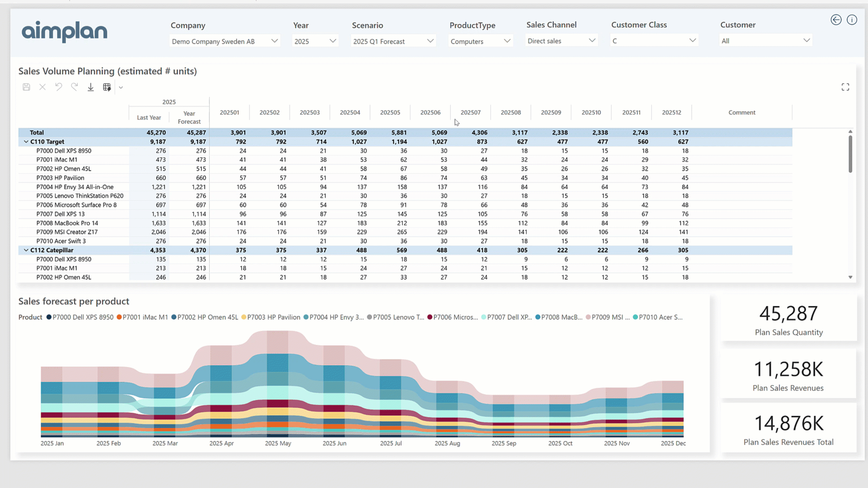Screen dimensions: 868x488
Task: Click the undo arrow icon
Action: click(58, 87)
